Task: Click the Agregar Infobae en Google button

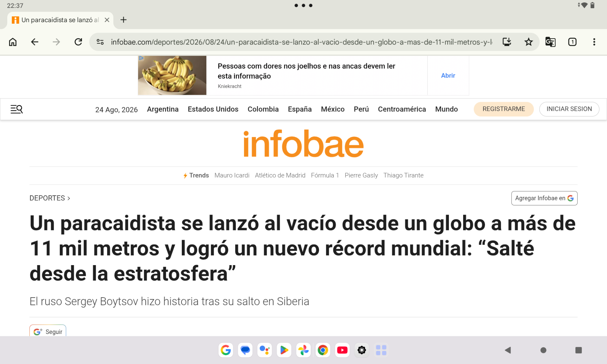Action: (x=544, y=198)
